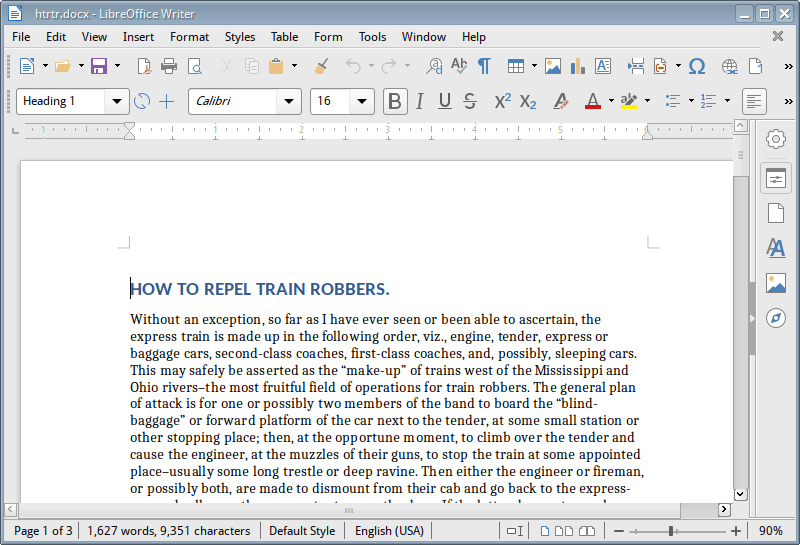
Task: Insert image from the toolbar
Action: (x=553, y=66)
